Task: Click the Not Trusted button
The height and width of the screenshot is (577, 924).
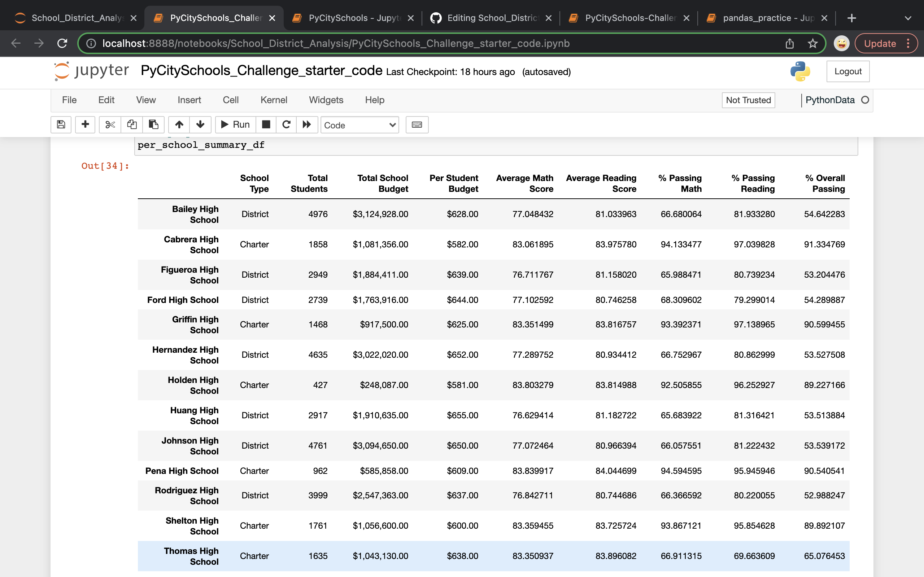Action: pyautogui.click(x=748, y=100)
